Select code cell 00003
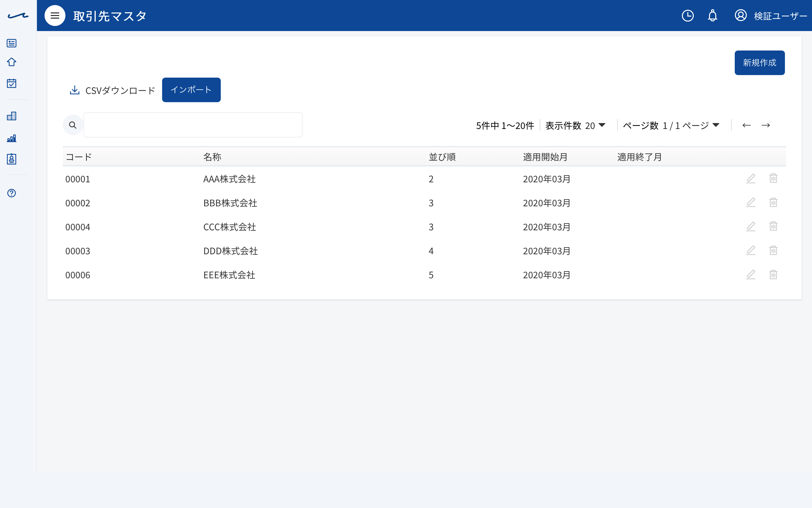This screenshot has width=812, height=508. [x=78, y=251]
